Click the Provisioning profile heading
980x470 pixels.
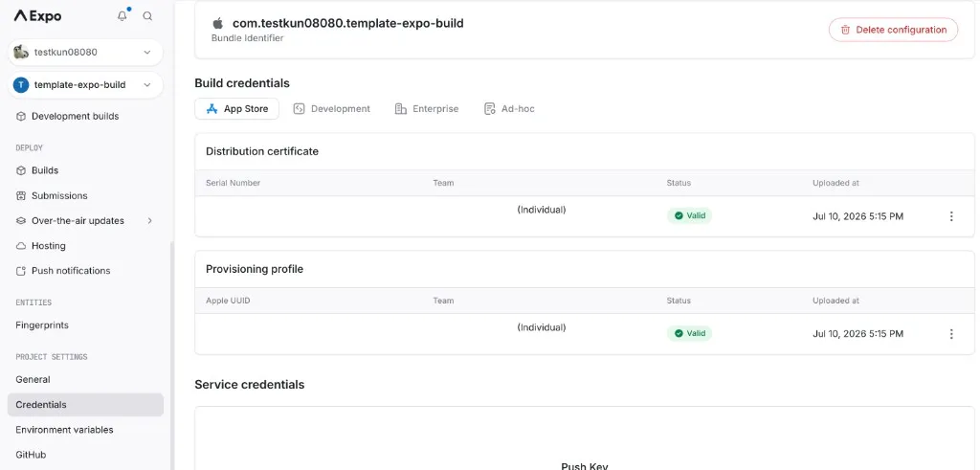255,269
